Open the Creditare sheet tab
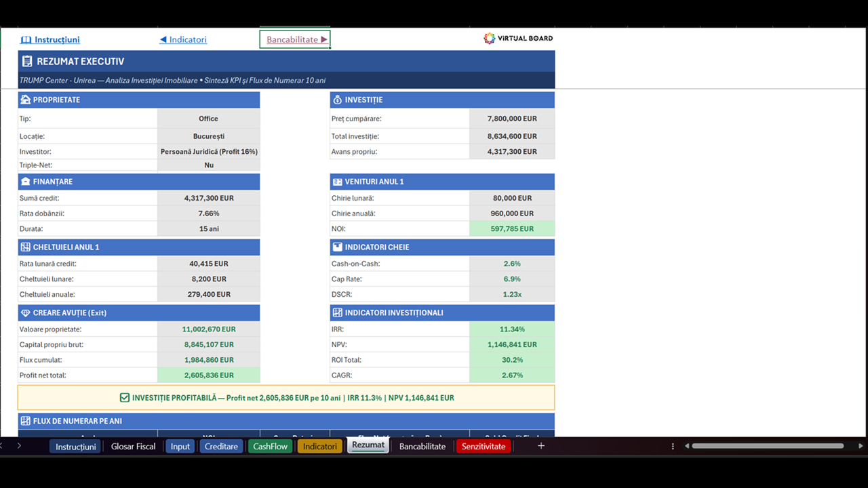Image resolution: width=868 pixels, height=488 pixels. click(x=221, y=446)
